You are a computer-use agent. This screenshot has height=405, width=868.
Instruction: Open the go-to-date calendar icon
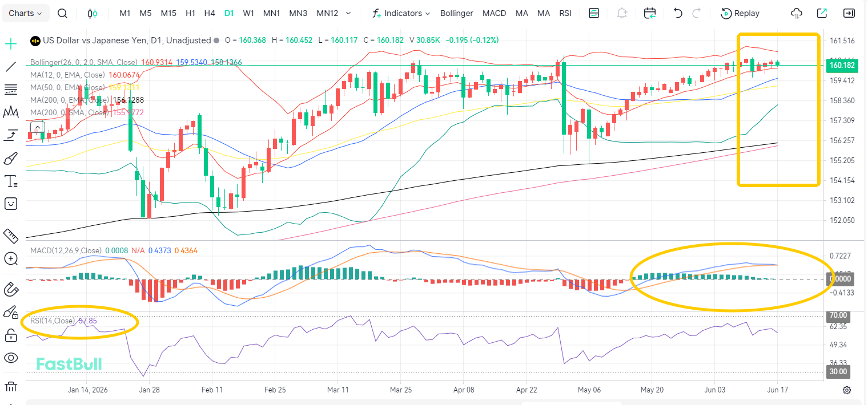click(x=650, y=13)
